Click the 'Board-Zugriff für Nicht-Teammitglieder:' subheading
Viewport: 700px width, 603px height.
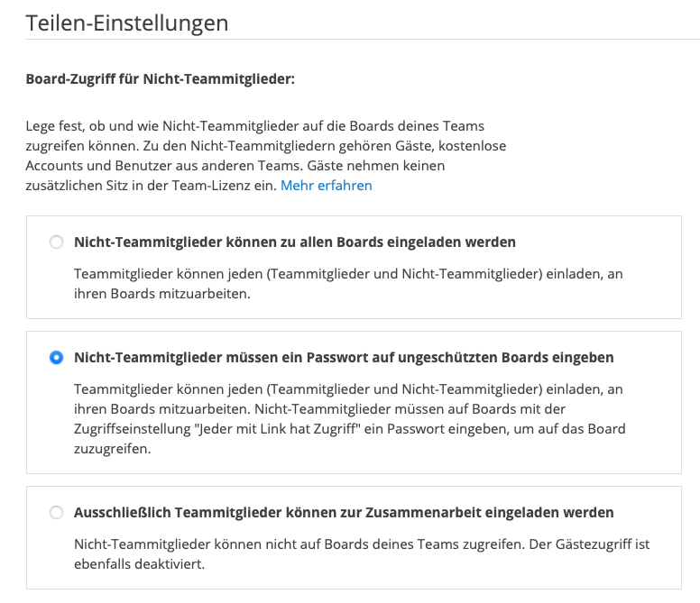coord(161,79)
